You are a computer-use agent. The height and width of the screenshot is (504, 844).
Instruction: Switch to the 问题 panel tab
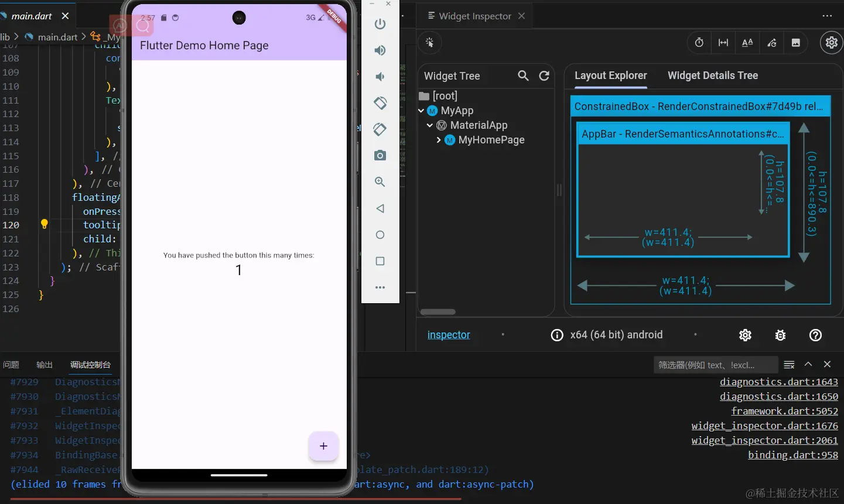(x=11, y=365)
